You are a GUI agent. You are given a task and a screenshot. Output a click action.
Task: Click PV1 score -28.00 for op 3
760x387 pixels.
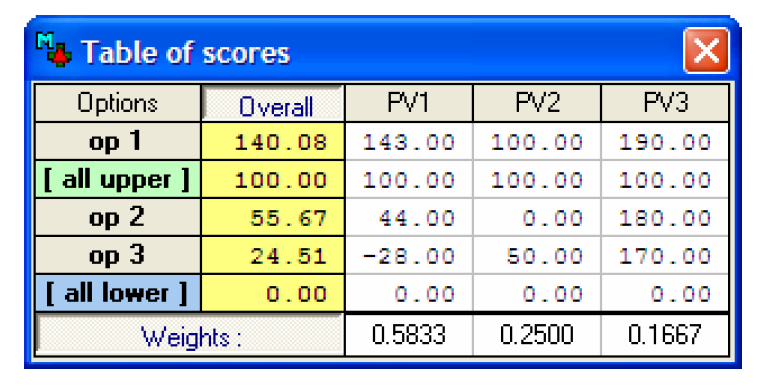pyautogui.click(x=409, y=255)
